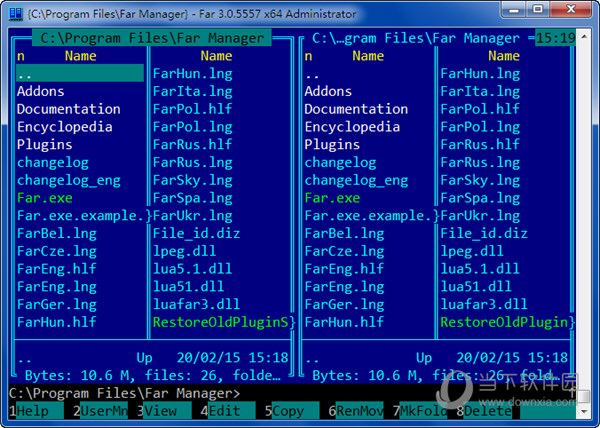
Task: Select changelog_eng in left panel
Action: [x=68, y=180]
